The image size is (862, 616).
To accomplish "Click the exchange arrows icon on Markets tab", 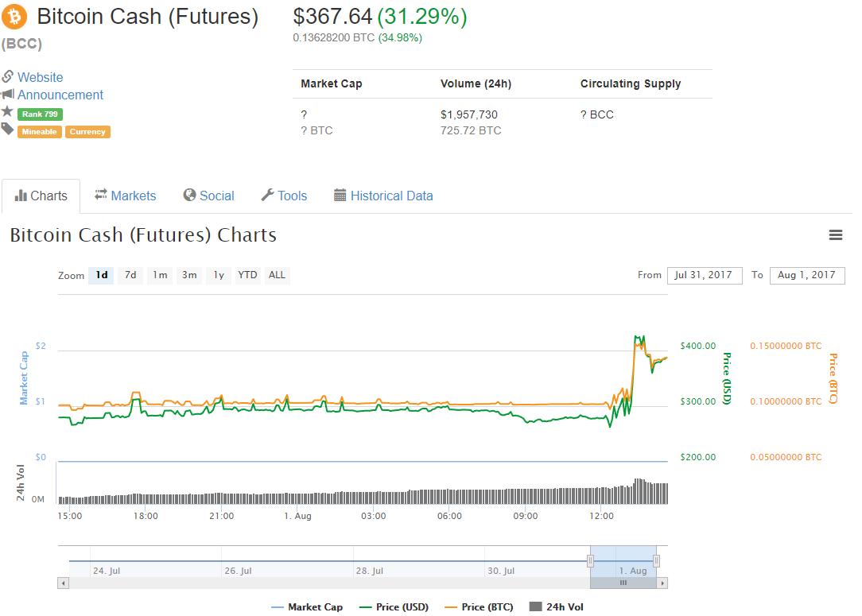I will click(101, 195).
